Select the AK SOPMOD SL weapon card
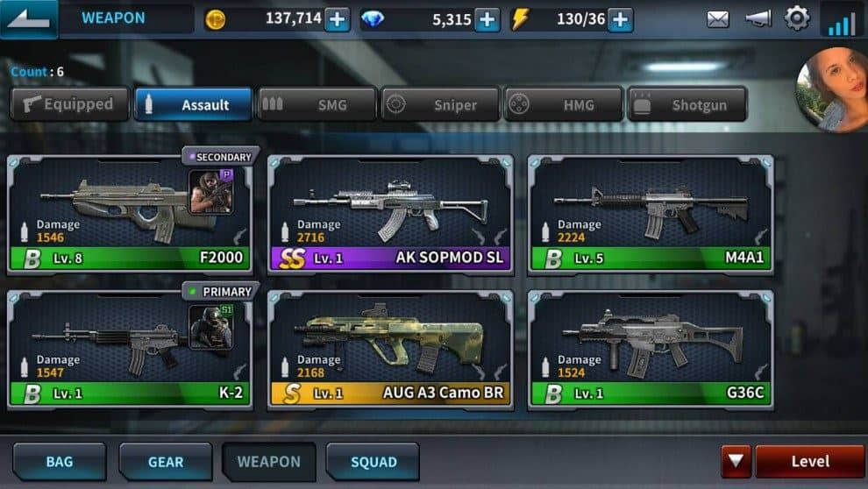This screenshot has height=489, width=868. 390,214
